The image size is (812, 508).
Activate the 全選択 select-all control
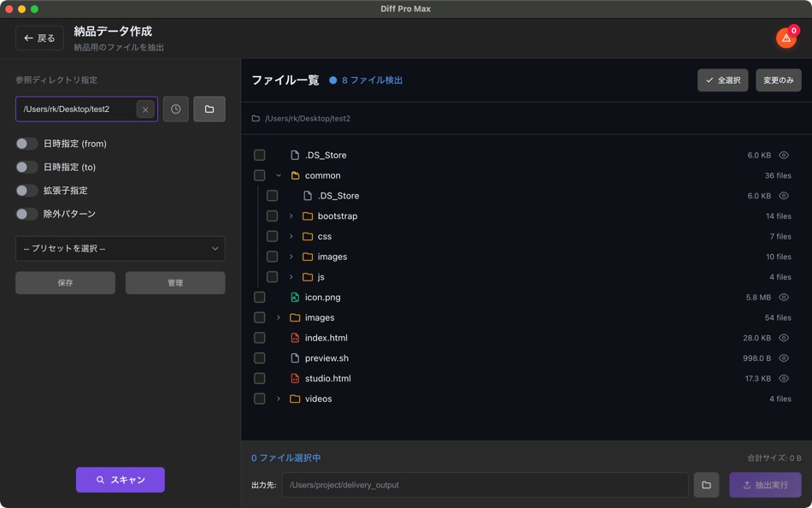pyautogui.click(x=722, y=80)
